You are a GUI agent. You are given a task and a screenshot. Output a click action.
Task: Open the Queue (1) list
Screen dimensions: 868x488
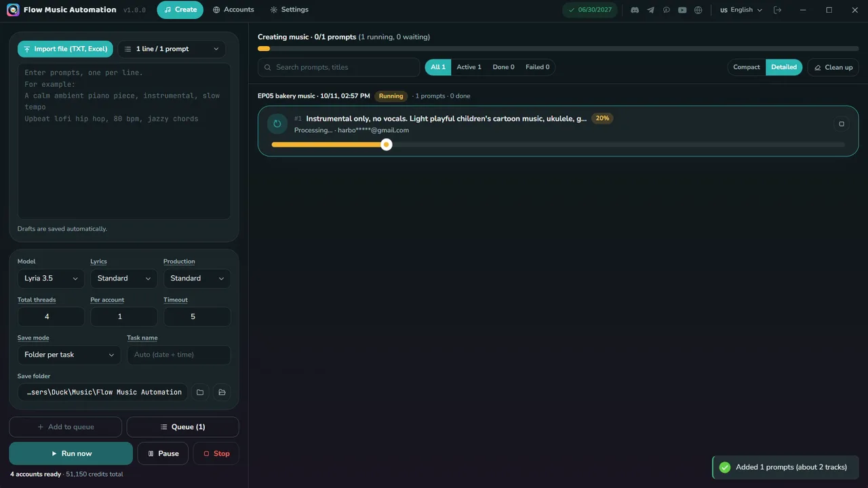point(183,427)
